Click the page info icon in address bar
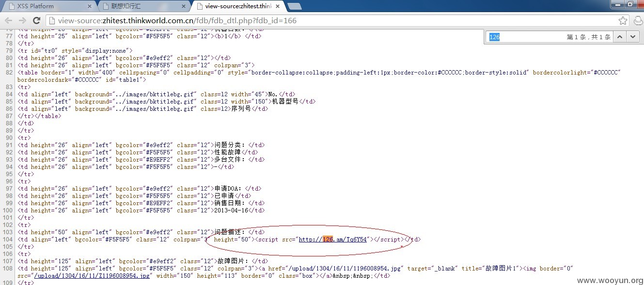 (x=52, y=21)
